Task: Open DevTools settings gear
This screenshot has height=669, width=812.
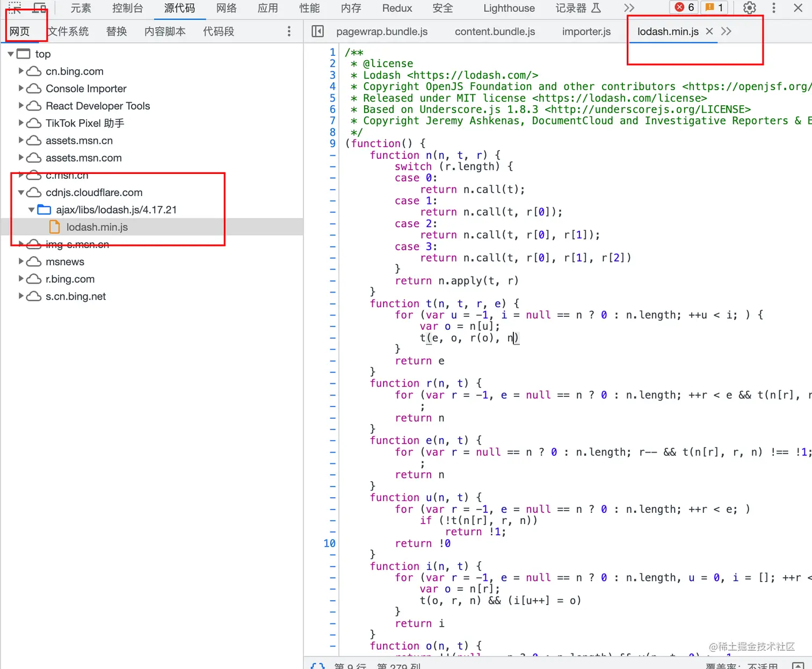Action: (x=750, y=8)
